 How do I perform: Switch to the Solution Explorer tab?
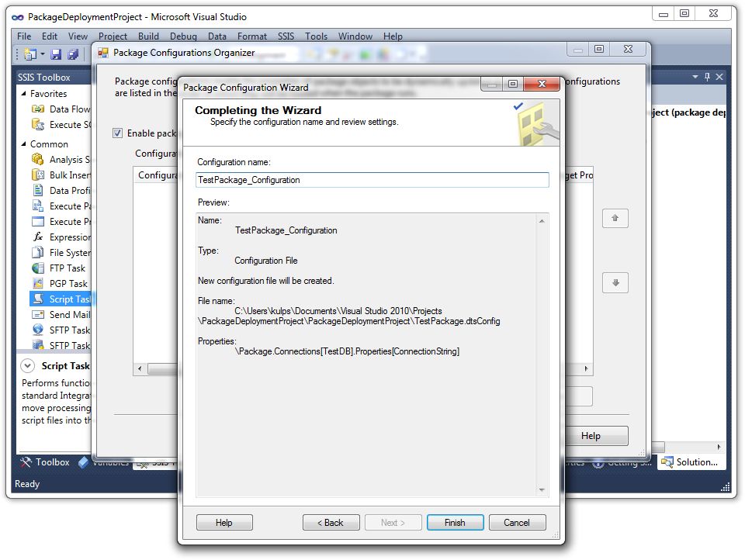691,462
